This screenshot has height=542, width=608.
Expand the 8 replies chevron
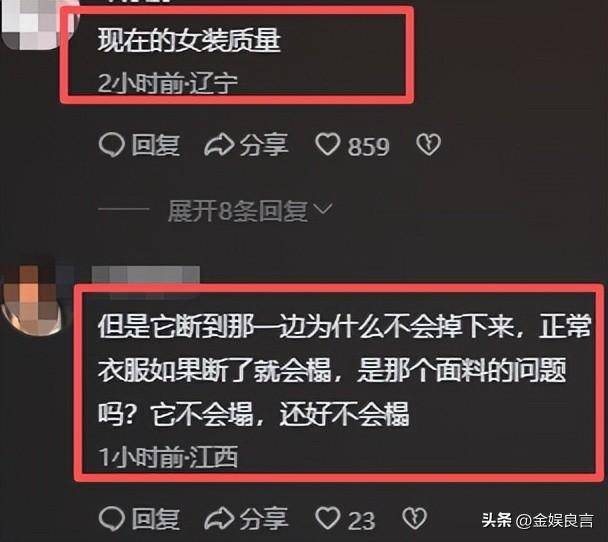click(323, 209)
